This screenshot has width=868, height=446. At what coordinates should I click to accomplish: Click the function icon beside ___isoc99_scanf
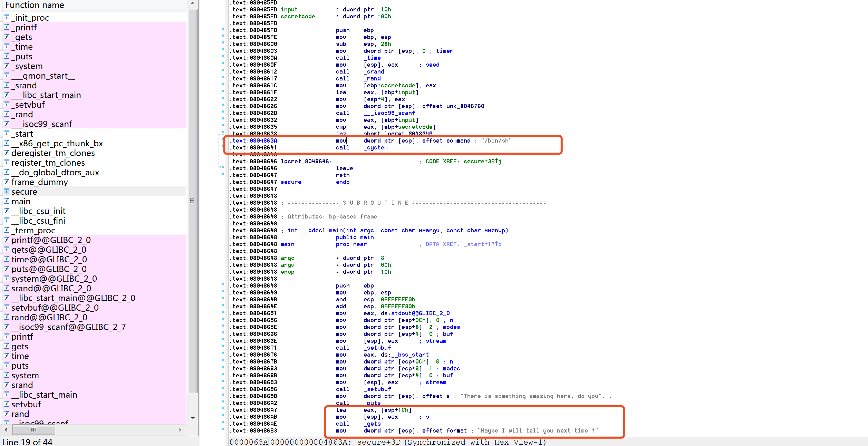pyautogui.click(x=7, y=124)
